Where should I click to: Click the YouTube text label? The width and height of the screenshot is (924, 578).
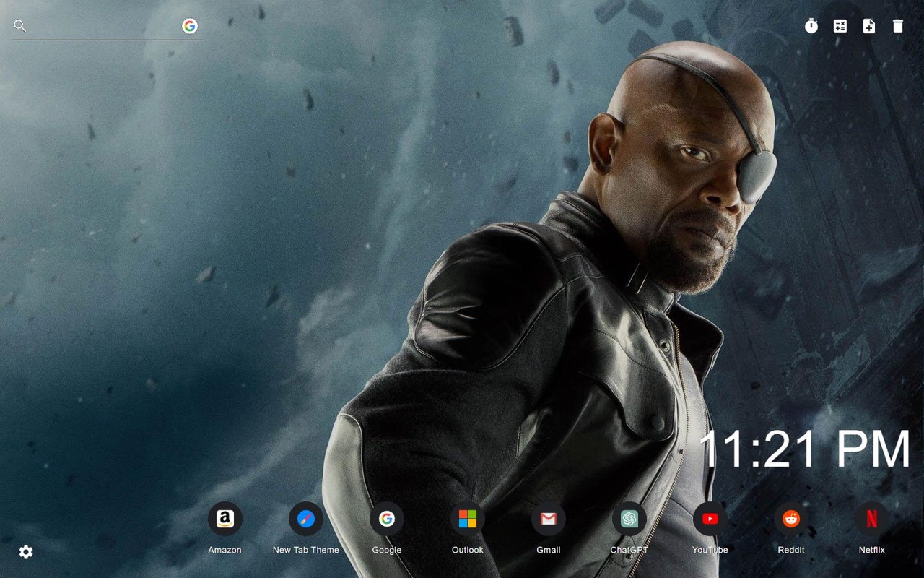pos(710,550)
